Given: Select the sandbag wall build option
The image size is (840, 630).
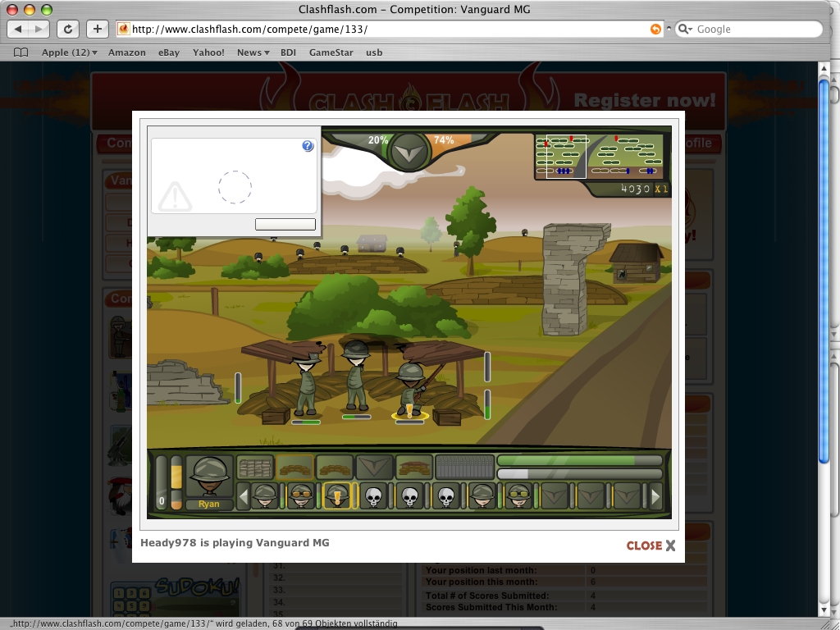Looking at the screenshot, I should coord(255,467).
